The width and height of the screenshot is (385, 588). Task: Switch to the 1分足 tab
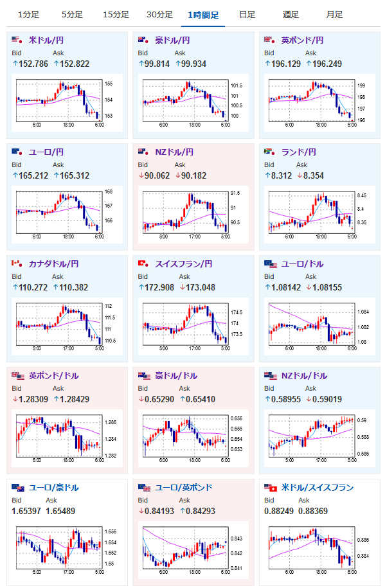(28, 15)
